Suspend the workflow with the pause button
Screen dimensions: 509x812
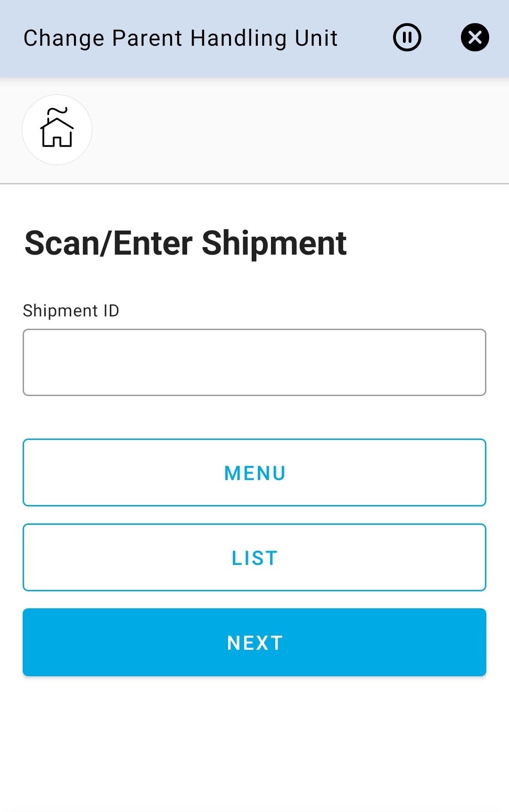407,37
